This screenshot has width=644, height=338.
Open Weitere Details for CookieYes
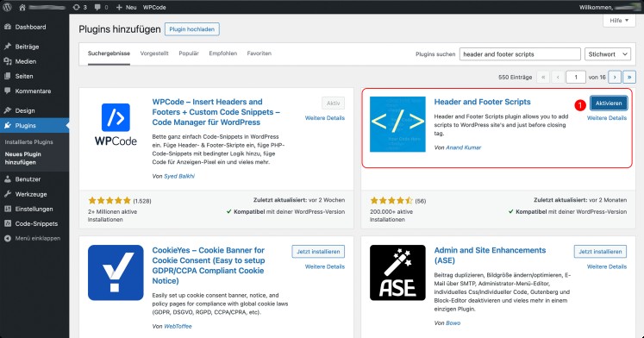(324, 266)
